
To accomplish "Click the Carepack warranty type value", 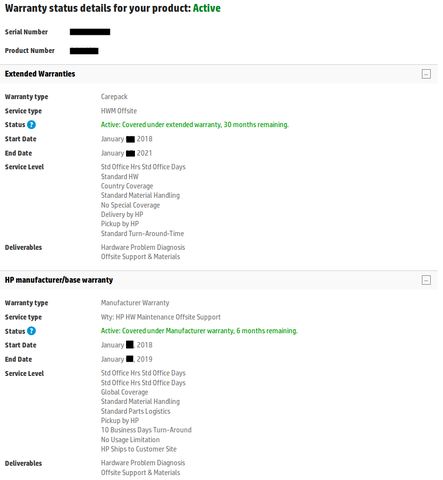I will tap(114, 97).
